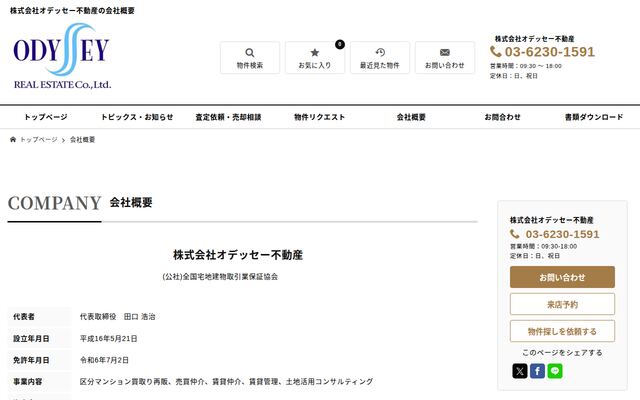The height and width of the screenshot is (400, 640).
Task: Click the 来店予約 button
Action: coord(562,304)
